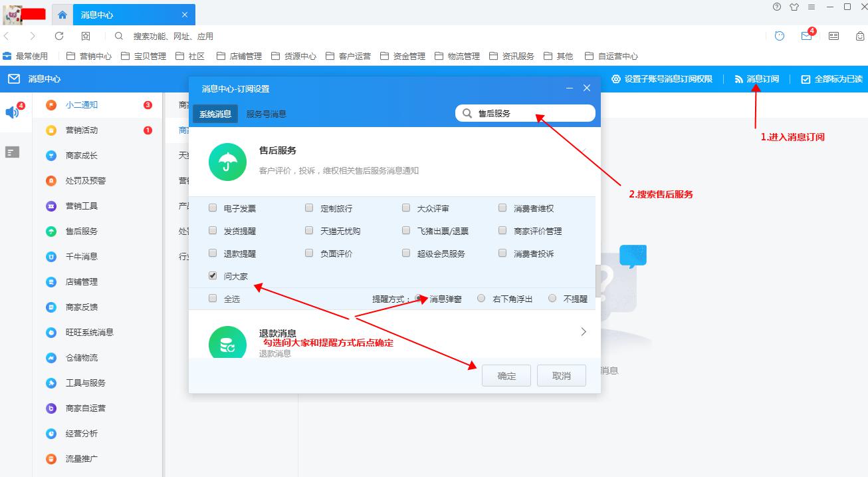Open the 资金管理 bookmark folder

403,56
